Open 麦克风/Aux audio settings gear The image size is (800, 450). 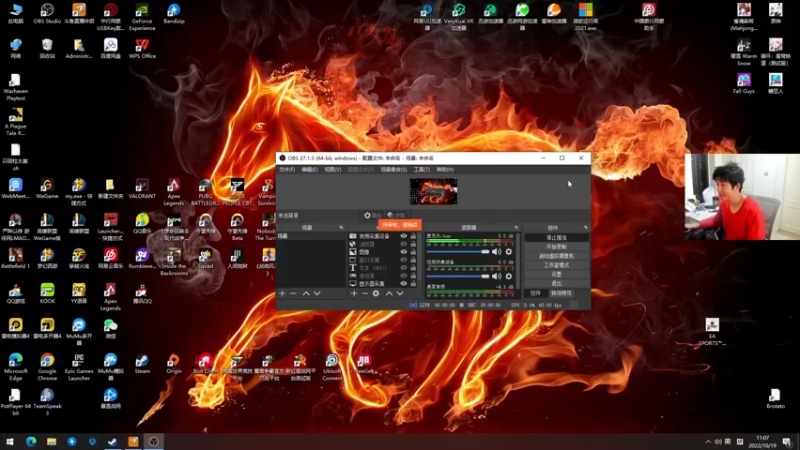[509, 252]
